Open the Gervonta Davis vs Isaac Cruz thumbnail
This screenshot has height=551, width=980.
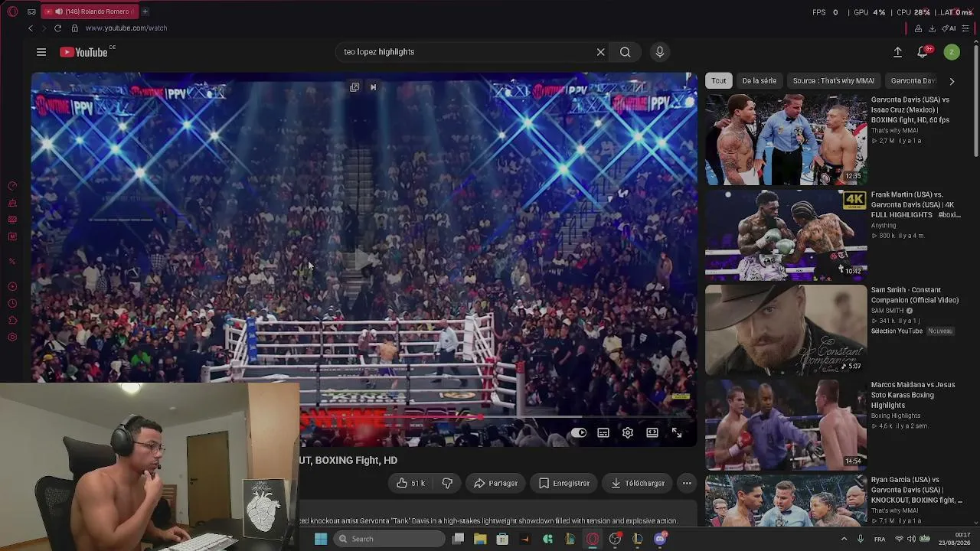(786, 140)
